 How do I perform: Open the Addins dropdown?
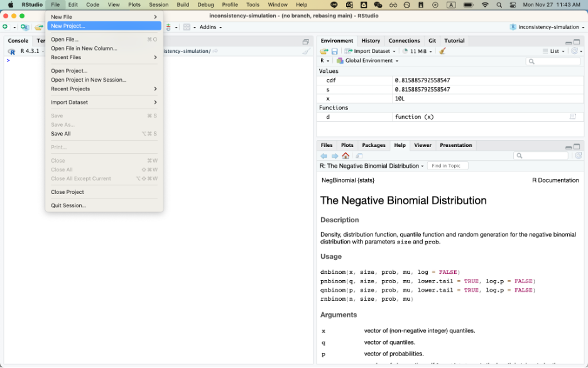pos(210,27)
